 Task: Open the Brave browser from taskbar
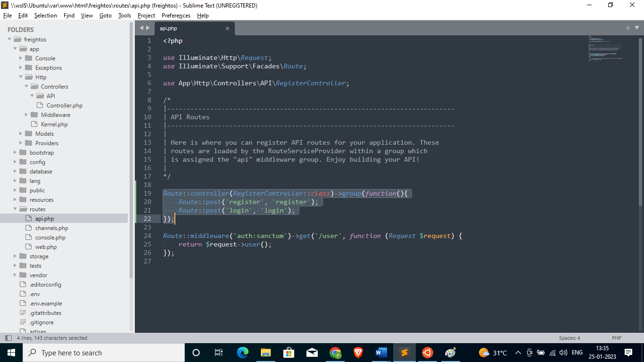tap(358, 353)
